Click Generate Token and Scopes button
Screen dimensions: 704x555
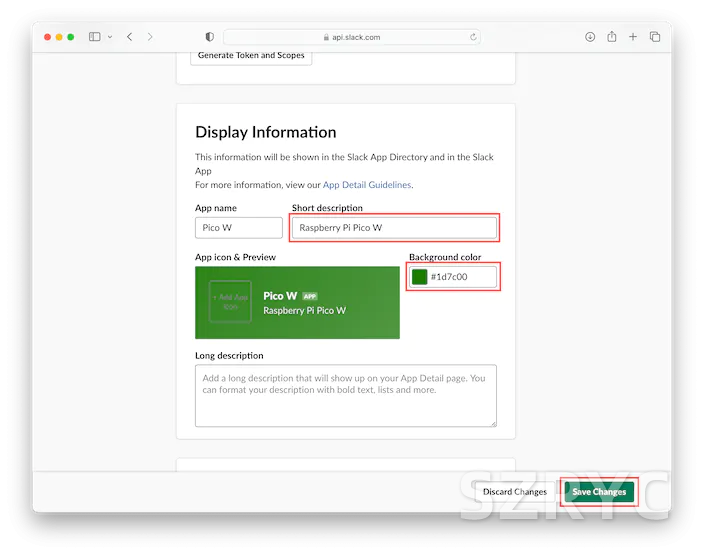[x=251, y=55]
